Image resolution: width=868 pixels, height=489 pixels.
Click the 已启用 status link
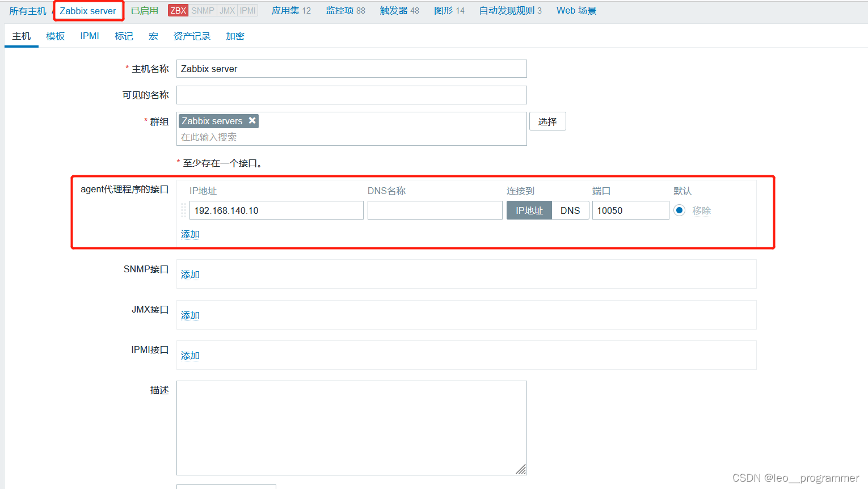145,11
